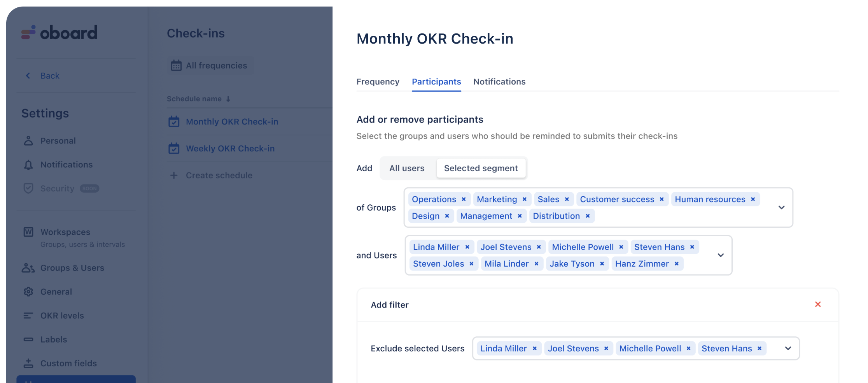Expand the and Users dropdown
This screenshot has height=383, width=868.
[721, 255]
